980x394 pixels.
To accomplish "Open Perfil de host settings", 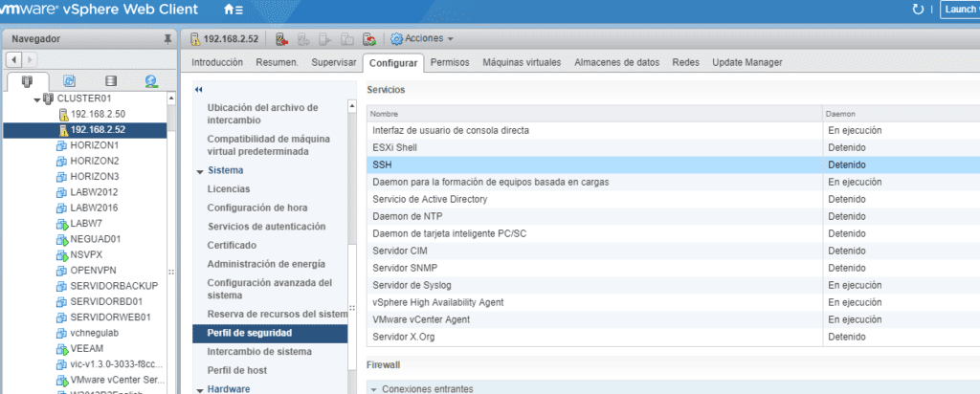I will point(237,370).
